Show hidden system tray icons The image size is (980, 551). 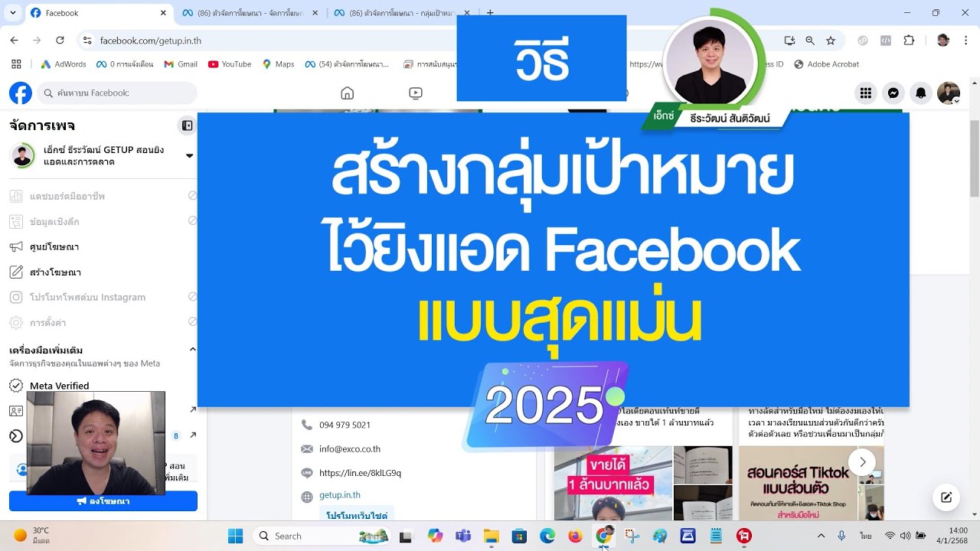click(x=821, y=536)
